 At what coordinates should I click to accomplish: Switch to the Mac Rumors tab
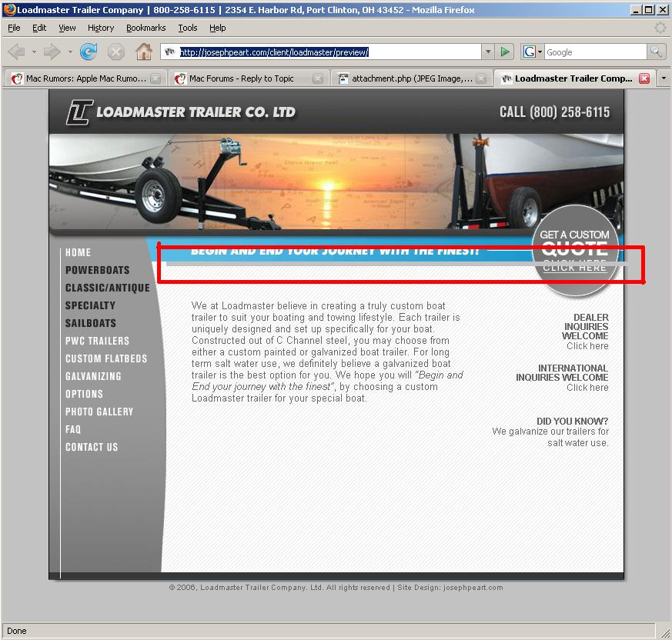[x=85, y=78]
